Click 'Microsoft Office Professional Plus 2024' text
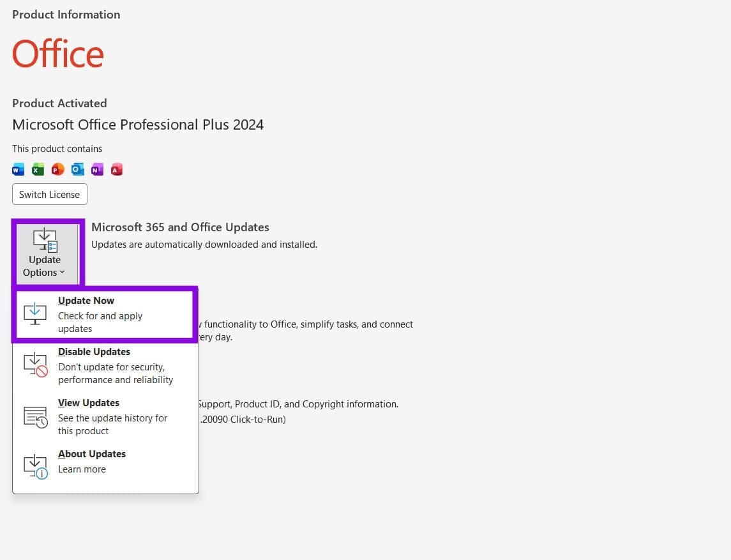The image size is (731, 560). coord(138,125)
